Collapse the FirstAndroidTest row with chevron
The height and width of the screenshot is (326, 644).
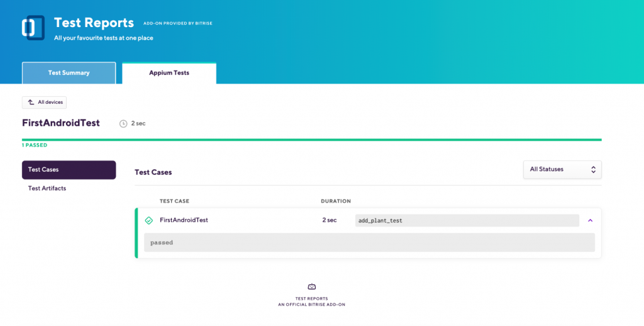tap(590, 220)
